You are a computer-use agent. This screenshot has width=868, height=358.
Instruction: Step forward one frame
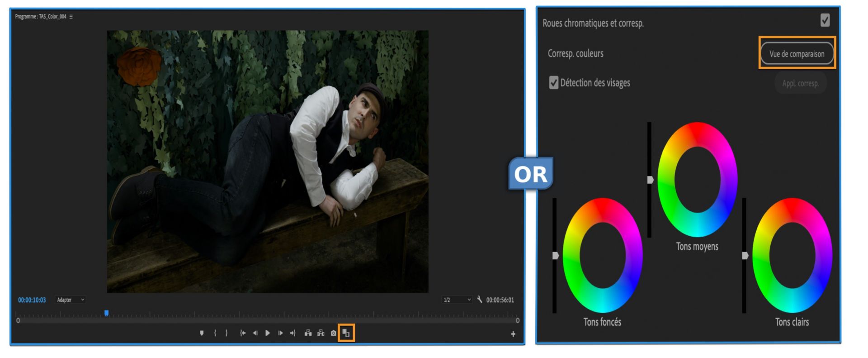(x=280, y=333)
